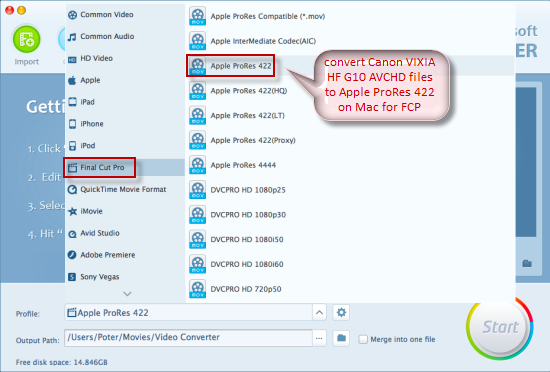550x372 pixels.
Task: Open the Adobe Premiere category
Action: coord(125,255)
